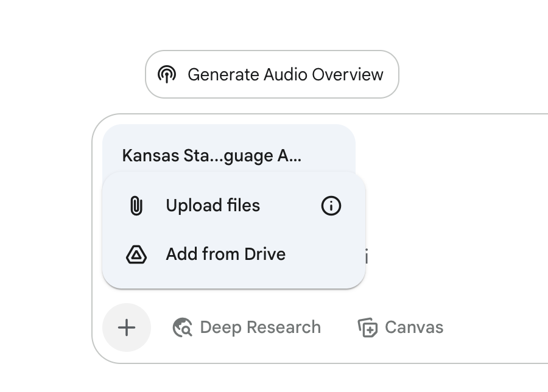Click the Canvas pages icon
This screenshot has height=392, width=548.
point(367,327)
